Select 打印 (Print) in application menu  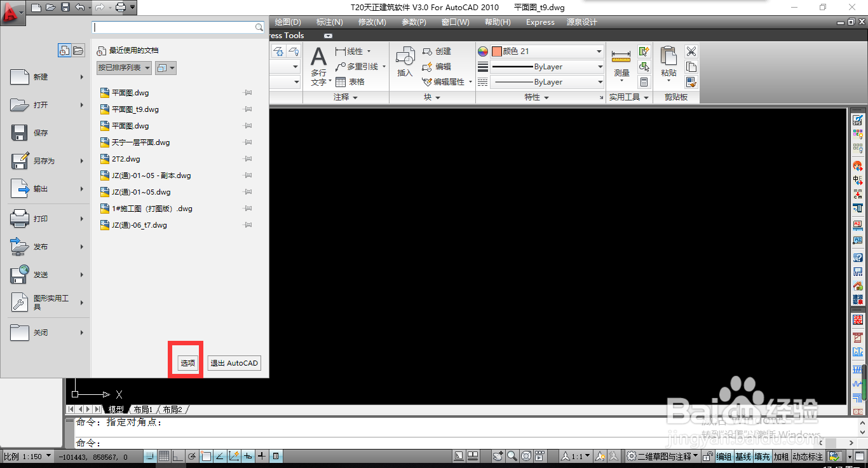(x=47, y=219)
